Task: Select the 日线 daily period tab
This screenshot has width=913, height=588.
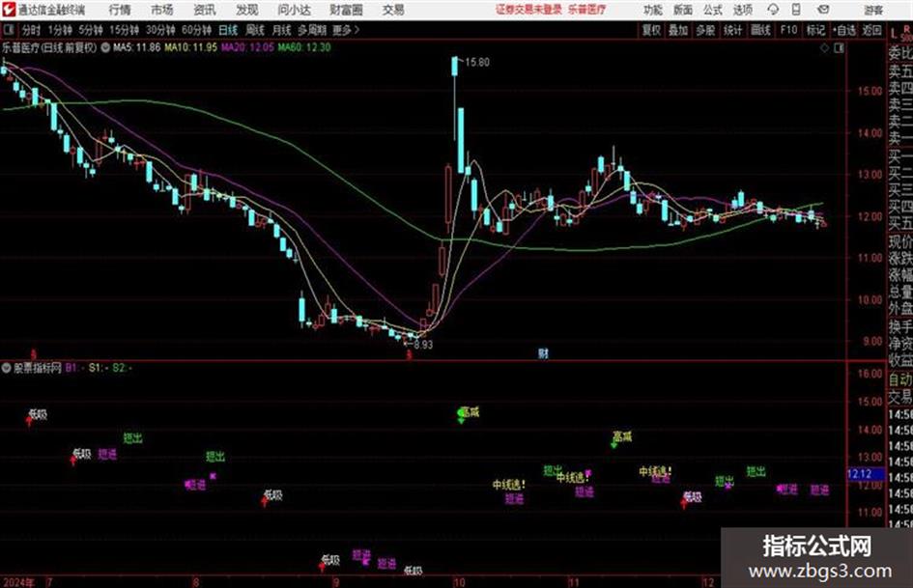Action: [x=228, y=30]
